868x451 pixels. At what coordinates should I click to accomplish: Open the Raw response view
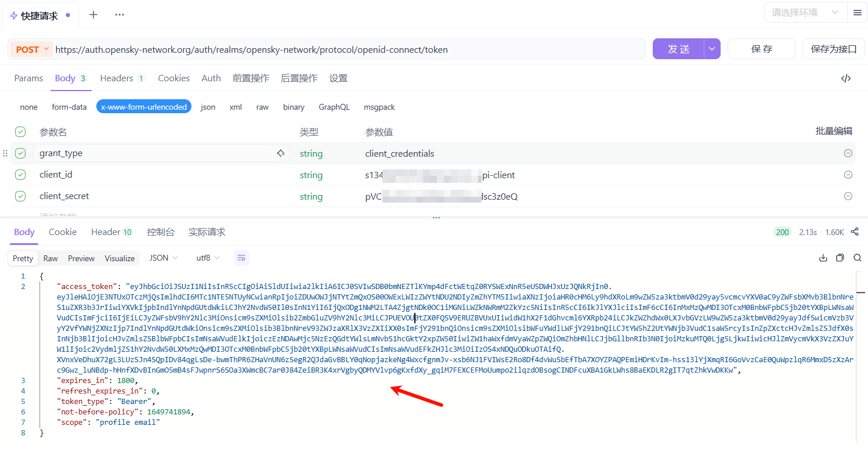coord(50,258)
